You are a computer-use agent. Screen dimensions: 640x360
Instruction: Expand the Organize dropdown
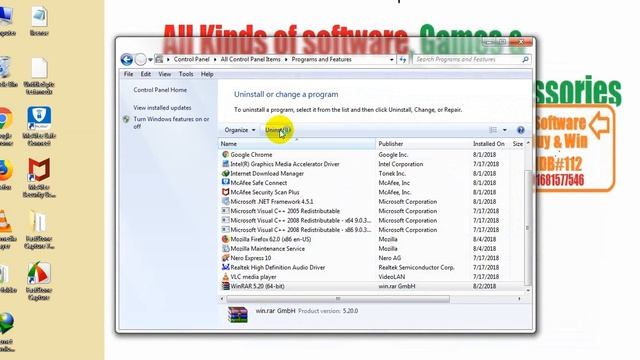click(x=240, y=130)
